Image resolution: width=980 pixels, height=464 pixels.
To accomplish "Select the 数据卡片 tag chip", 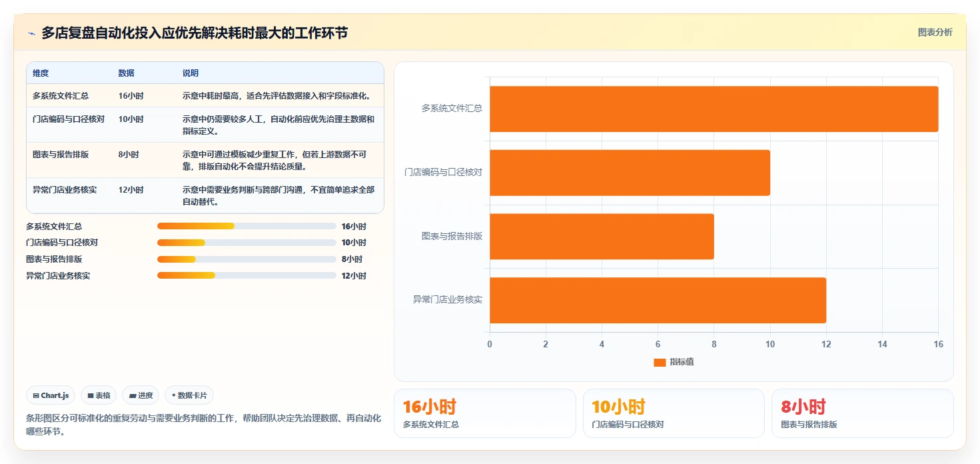I will 189,395.
